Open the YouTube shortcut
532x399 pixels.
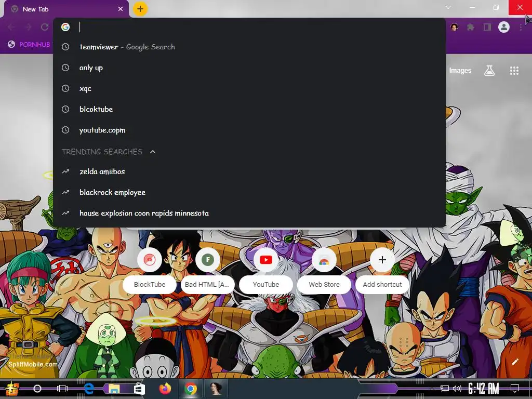click(x=266, y=271)
